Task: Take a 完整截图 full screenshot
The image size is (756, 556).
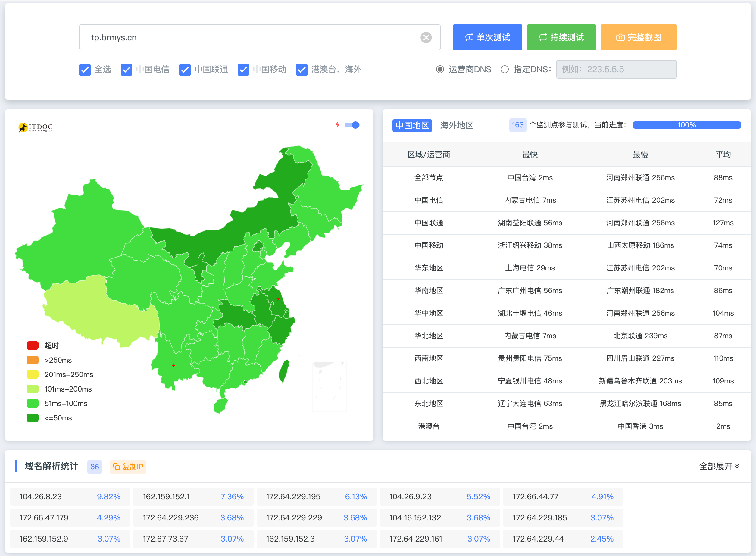Action: click(639, 37)
